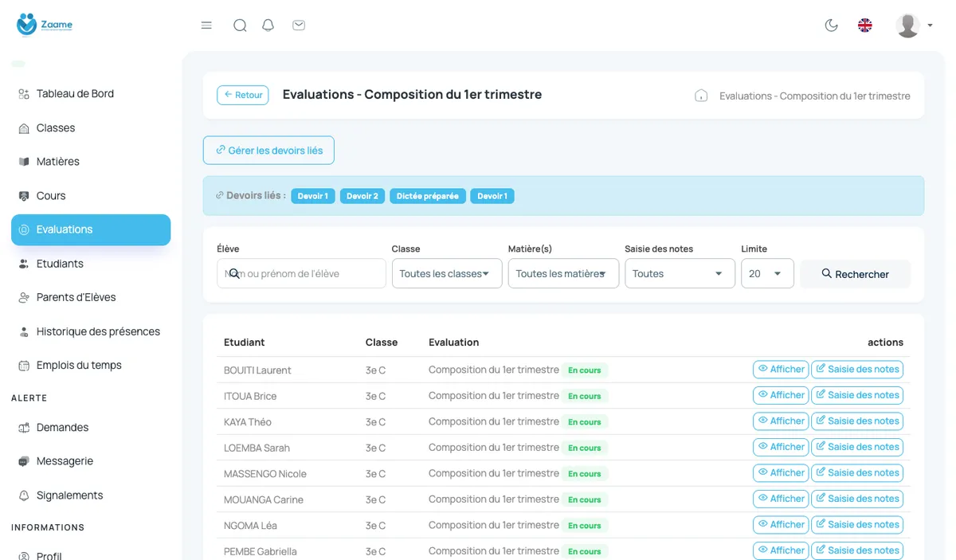
Task: Toggle dark mode with the moon icon
Action: pyautogui.click(x=831, y=25)
